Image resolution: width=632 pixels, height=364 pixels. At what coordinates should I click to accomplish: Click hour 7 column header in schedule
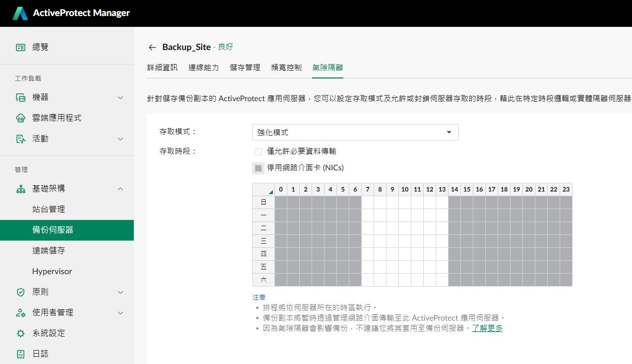[367, 189]
